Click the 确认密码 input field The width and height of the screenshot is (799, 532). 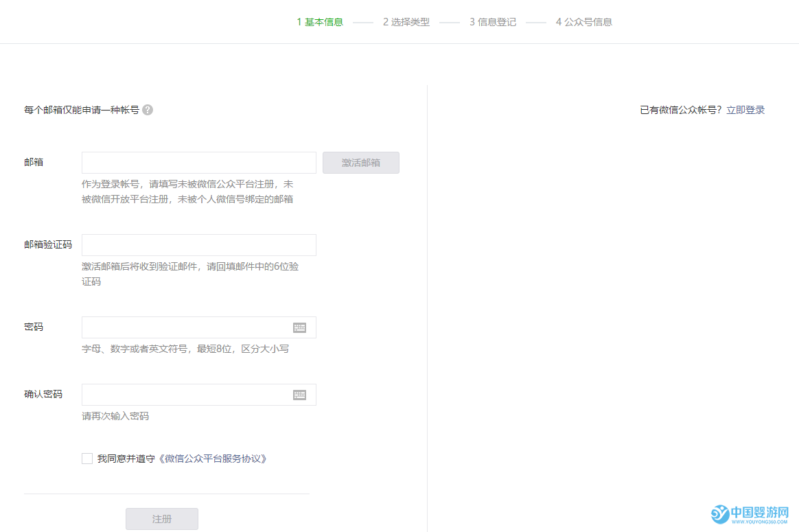click(192, 394)
